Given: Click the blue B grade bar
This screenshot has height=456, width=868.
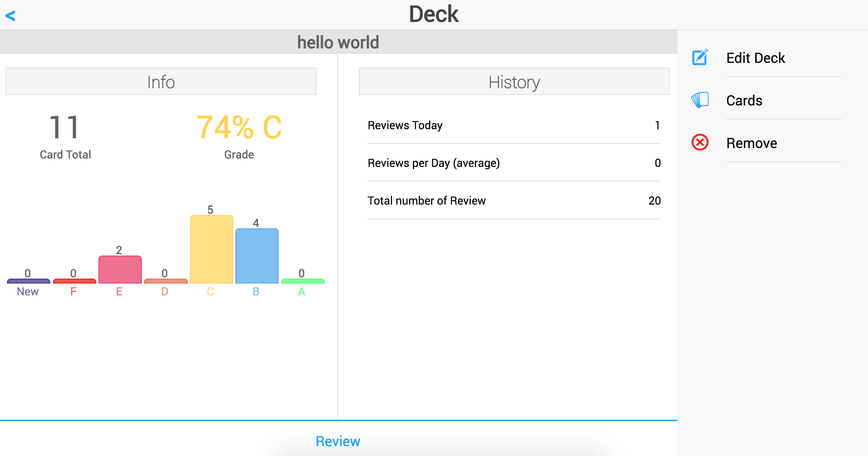Looking at the screenshot, I should point(257,256).
